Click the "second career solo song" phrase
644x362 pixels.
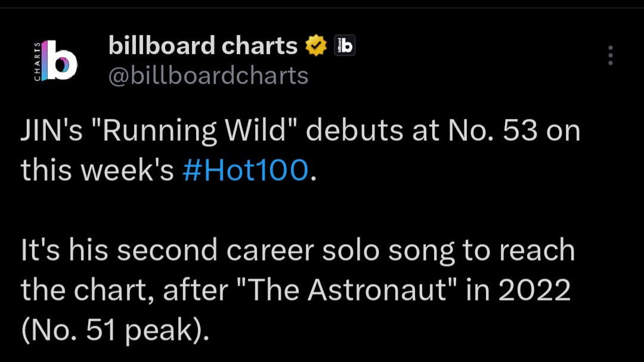pos(286,250)
